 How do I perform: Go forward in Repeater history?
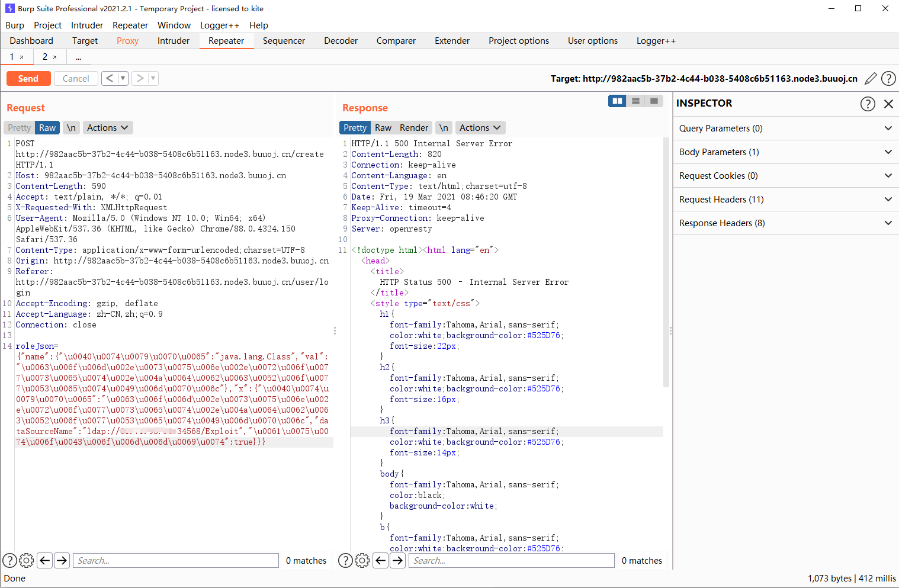click(x=140, y=78)
